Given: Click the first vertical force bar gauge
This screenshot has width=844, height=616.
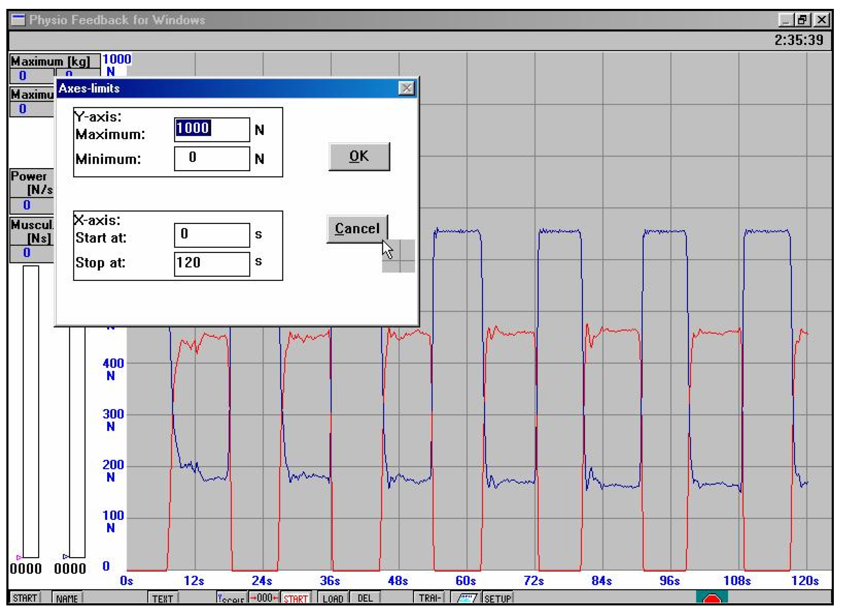Looking at the screenshot, I should tap(31, 412).
